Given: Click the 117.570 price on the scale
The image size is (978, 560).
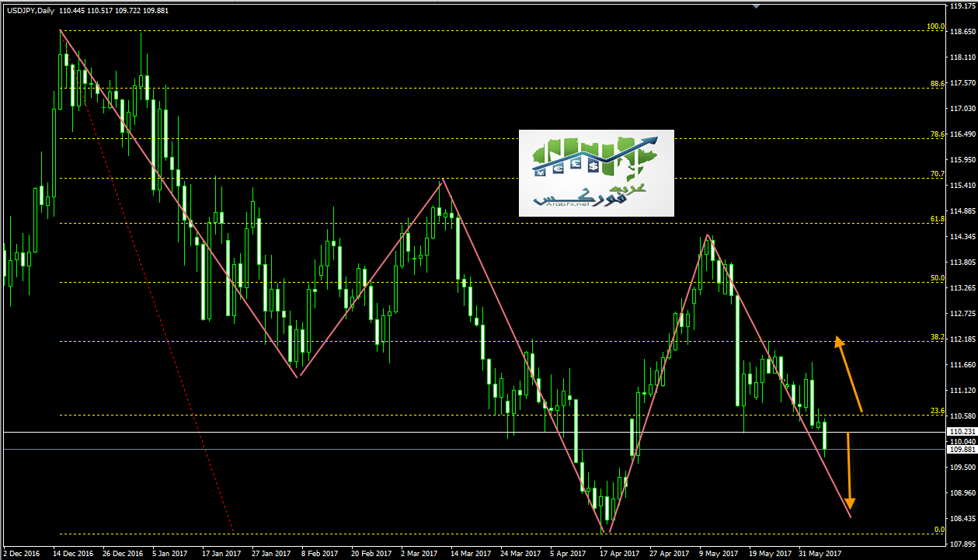Looking at the screenshot, I should (963, 83).
